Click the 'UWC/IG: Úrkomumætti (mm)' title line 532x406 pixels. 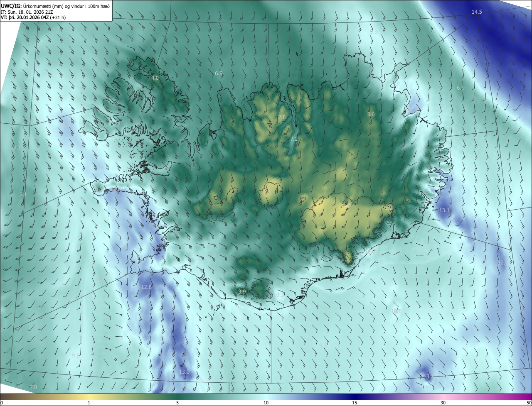[x=55, y=5]
